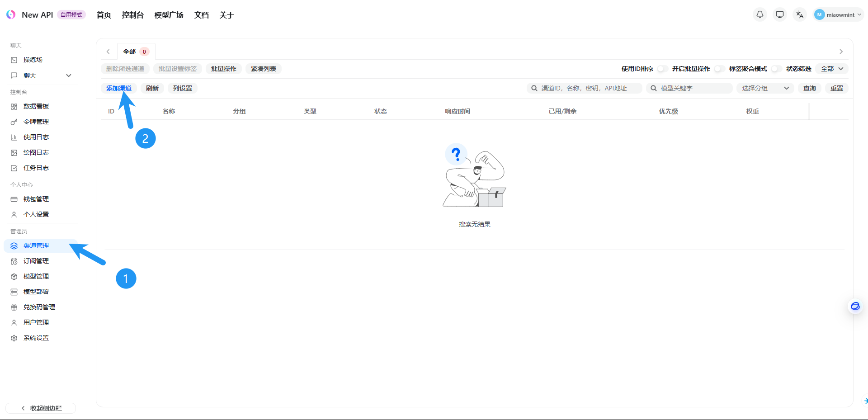Image resolution: width=868 pixels, height=420 pixels.
Task: Click the monitor theme switch icon
Action: click(x=780, y=14)
